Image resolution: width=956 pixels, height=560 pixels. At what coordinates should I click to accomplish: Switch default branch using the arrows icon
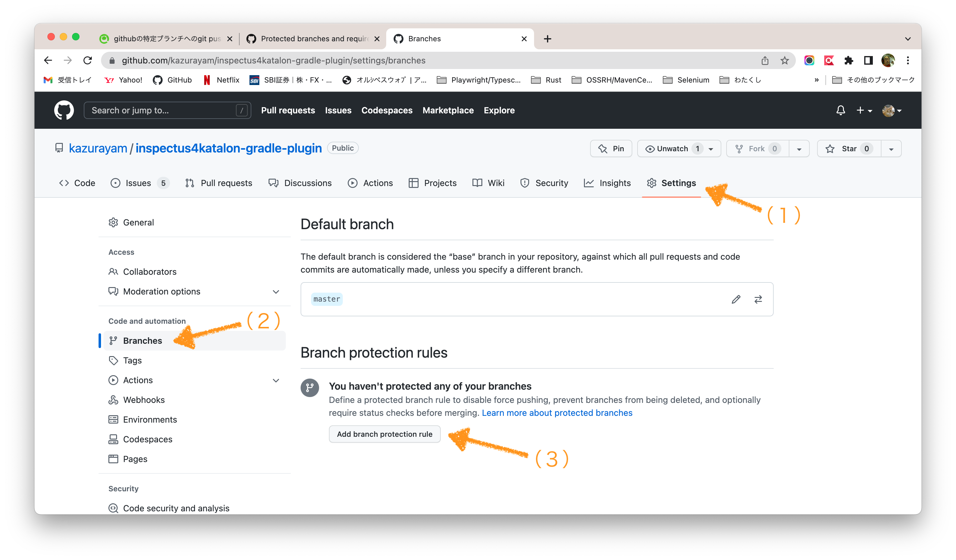click(x=758, y=299)
